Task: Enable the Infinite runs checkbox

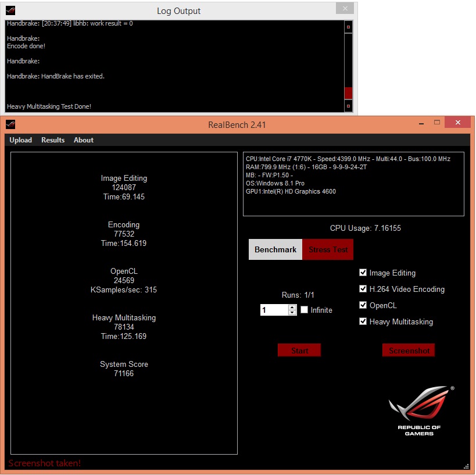Action: (304, 310)
